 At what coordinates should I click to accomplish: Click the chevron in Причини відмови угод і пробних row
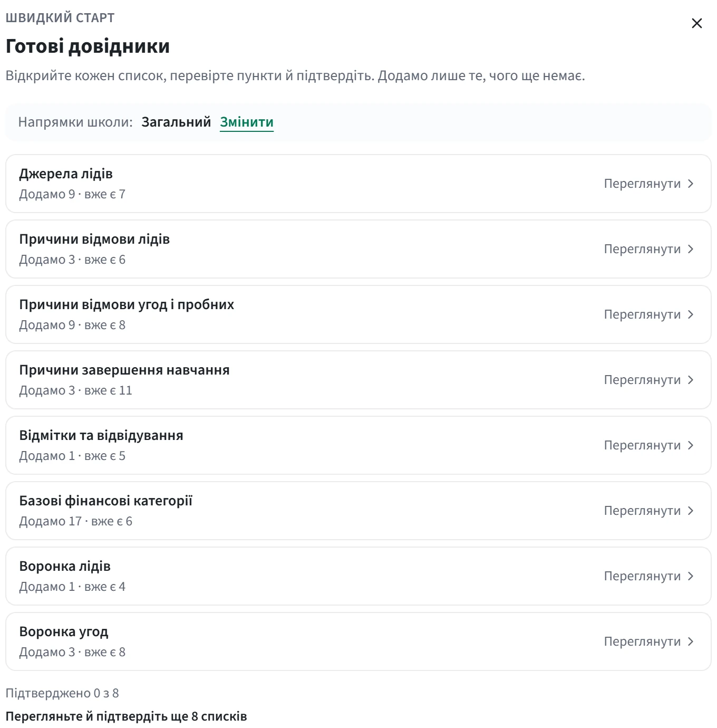coord(691,314)
